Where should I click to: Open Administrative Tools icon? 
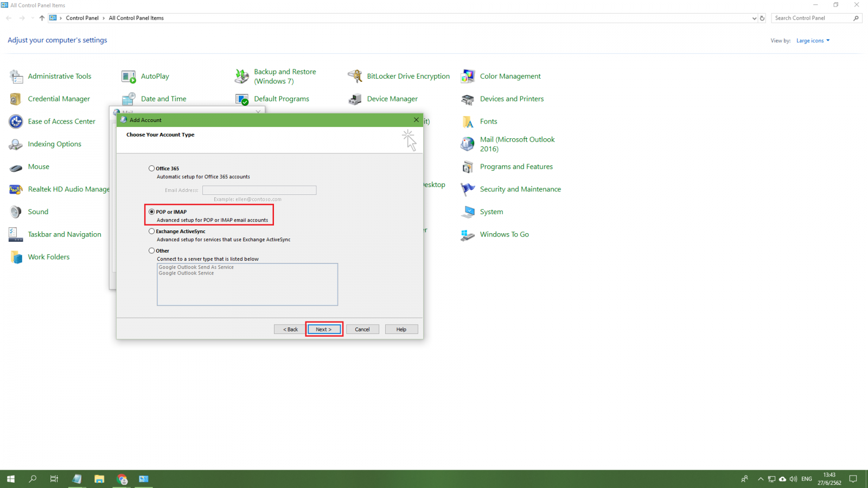pyautogui.click(x=16, y=76)
